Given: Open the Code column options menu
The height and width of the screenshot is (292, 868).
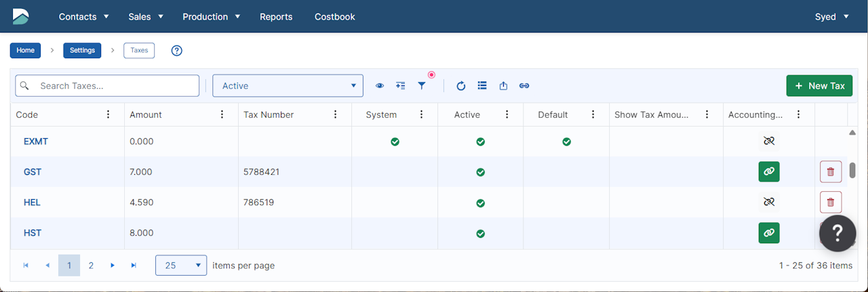Looking at the screenshot, I should 108,114.
